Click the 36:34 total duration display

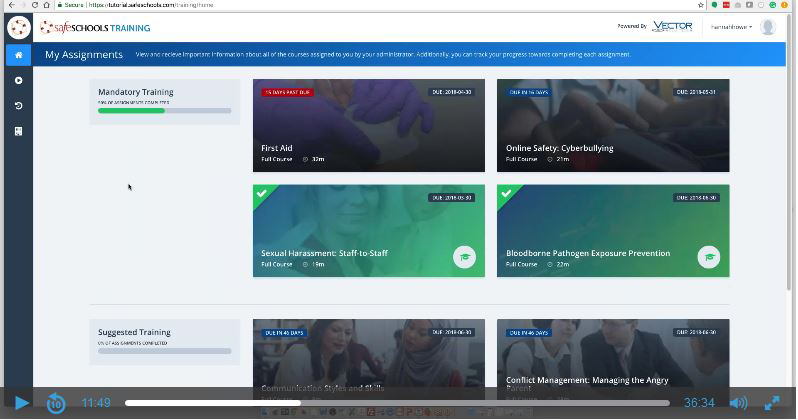[698, 403]
